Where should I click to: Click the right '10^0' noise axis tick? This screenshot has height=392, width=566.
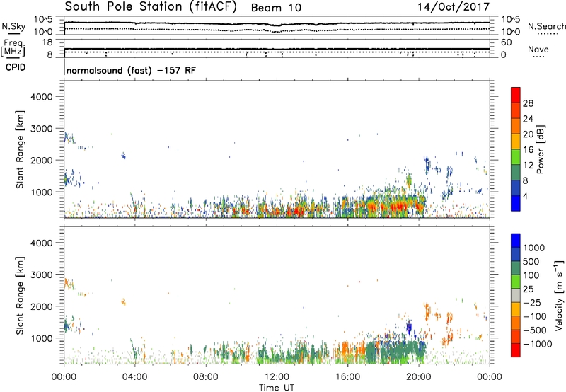pyautogui.click(x=510, y=32)
